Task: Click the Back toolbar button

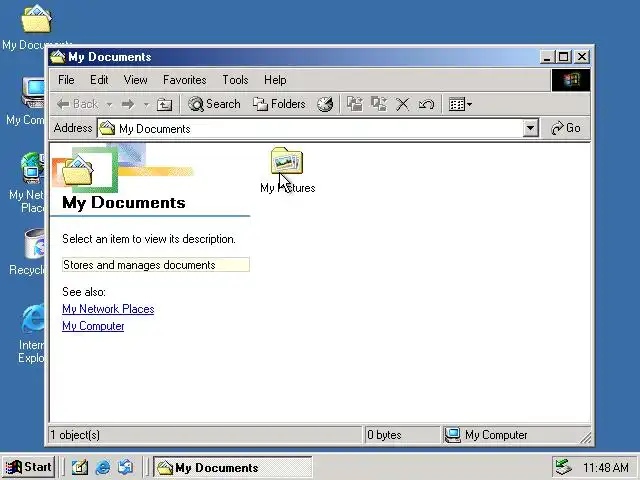Action: 78,104
